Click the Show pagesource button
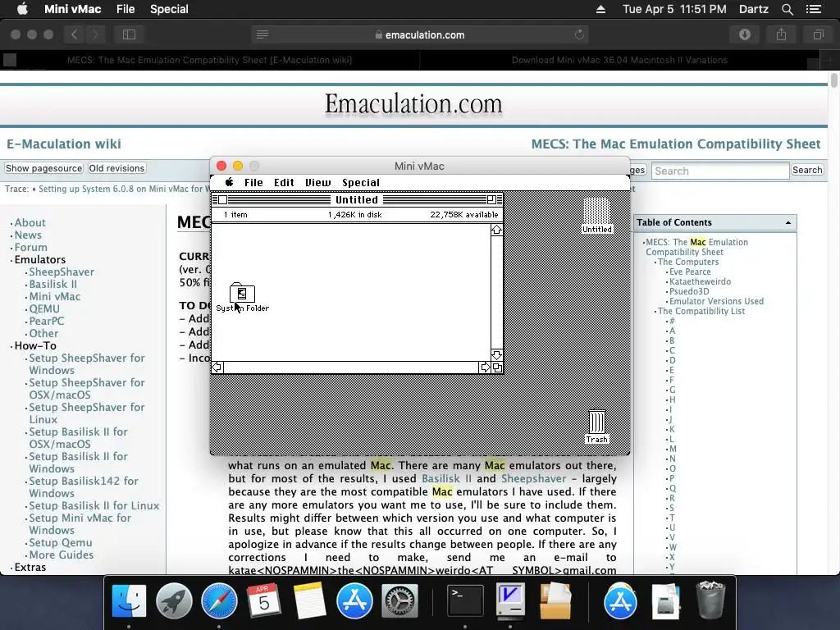This screenshot has width=840, height=630. [44, 168]
